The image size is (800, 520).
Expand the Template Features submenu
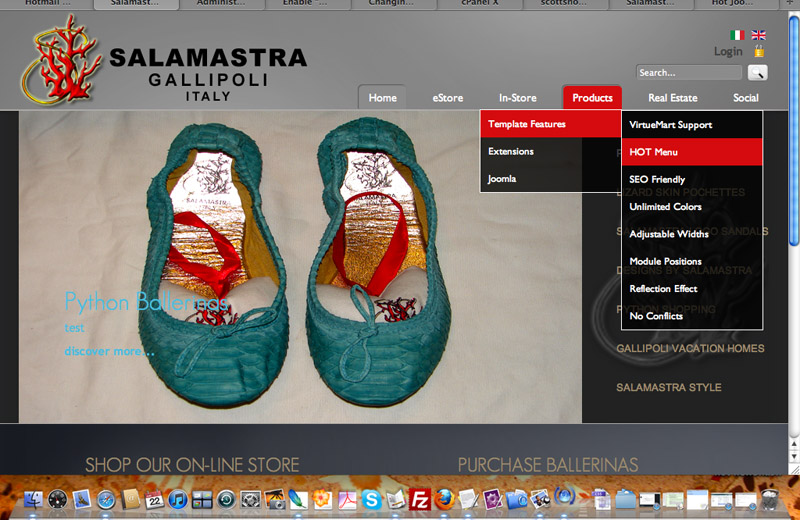[x=551, y=124]
